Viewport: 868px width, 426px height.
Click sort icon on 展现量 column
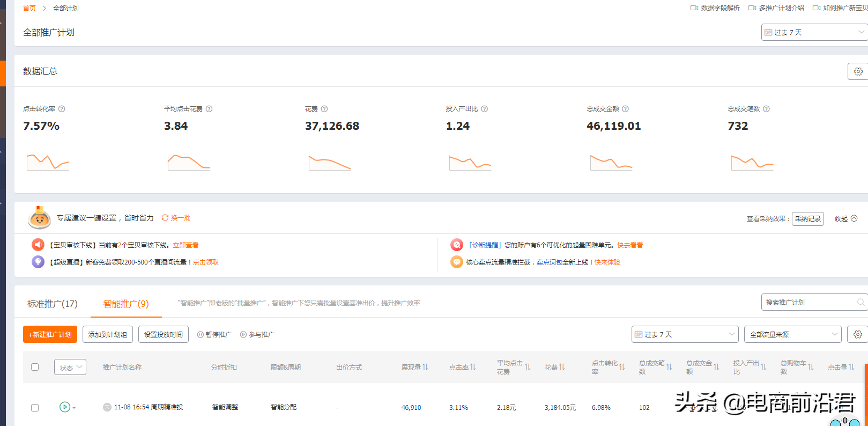[x=425, y=367]
